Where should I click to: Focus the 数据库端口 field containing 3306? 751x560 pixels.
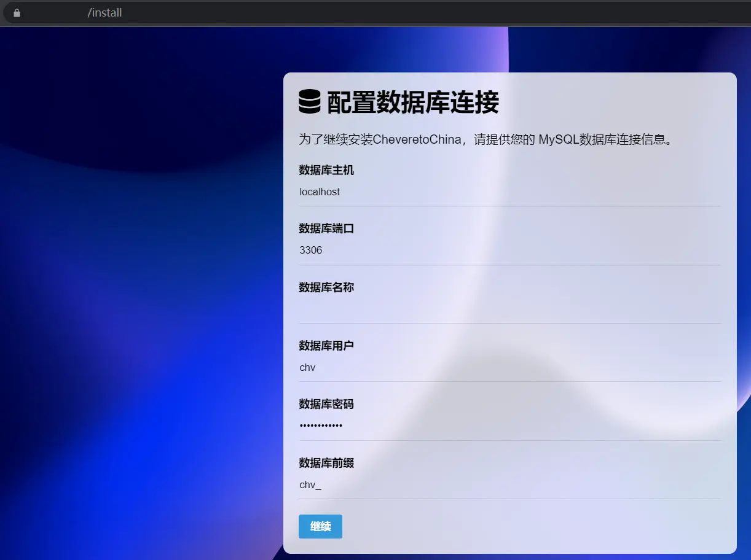click(x=509, y=251)
